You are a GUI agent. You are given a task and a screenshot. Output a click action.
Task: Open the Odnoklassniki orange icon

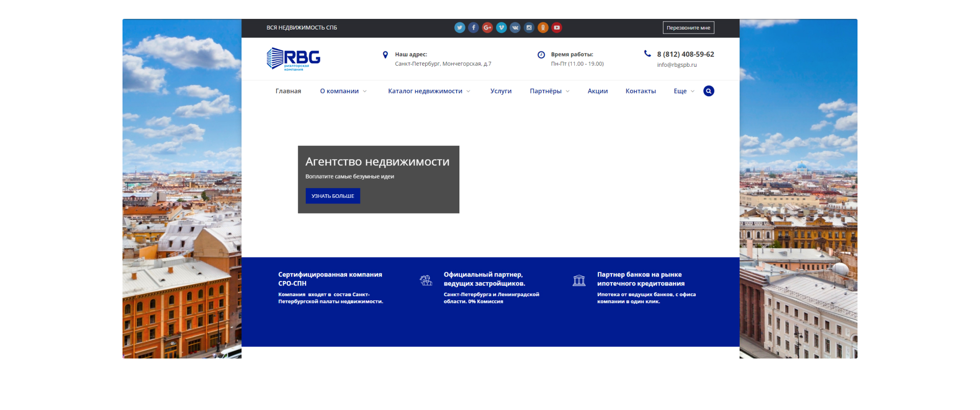pyautogui.click(x=543, y=28)
